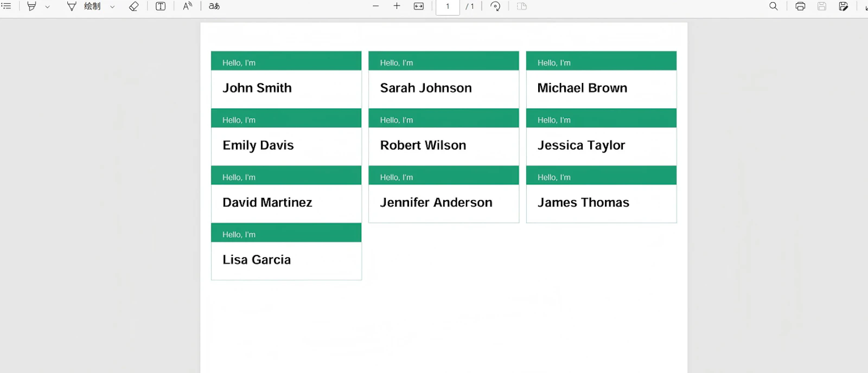Print the document
This screenshot has width=868, height=373.
click(800, 7)
